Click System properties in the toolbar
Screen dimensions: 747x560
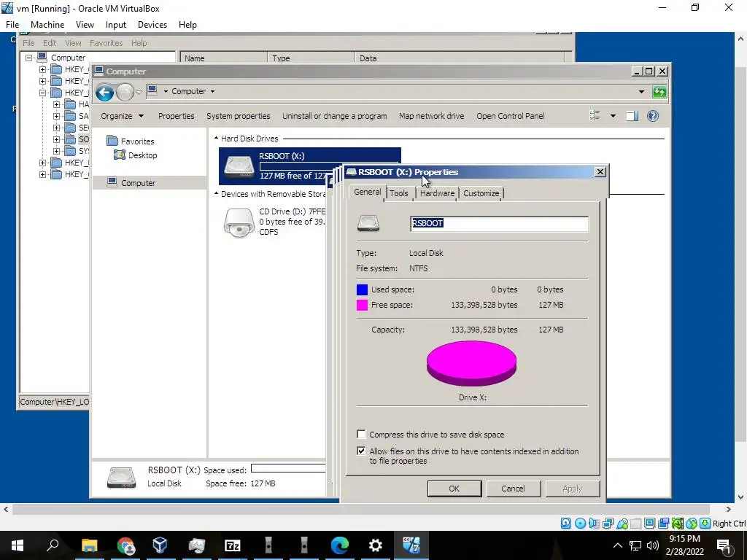[x=239, y=116]
